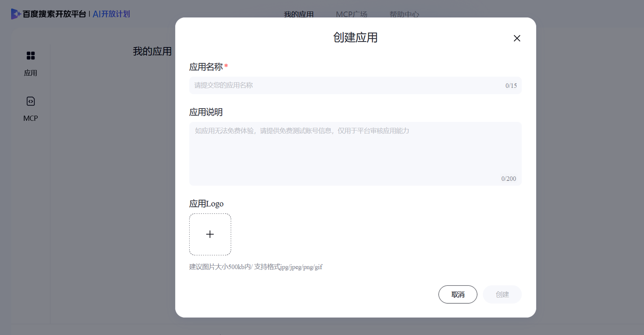Click the 我的应用 page heading

pos(152,51)
